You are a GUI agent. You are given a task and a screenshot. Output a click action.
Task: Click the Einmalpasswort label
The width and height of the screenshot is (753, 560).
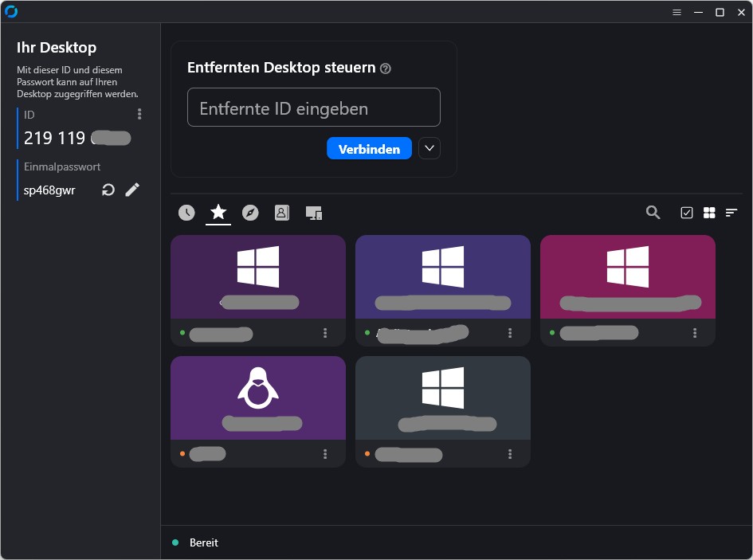point(62,166)
